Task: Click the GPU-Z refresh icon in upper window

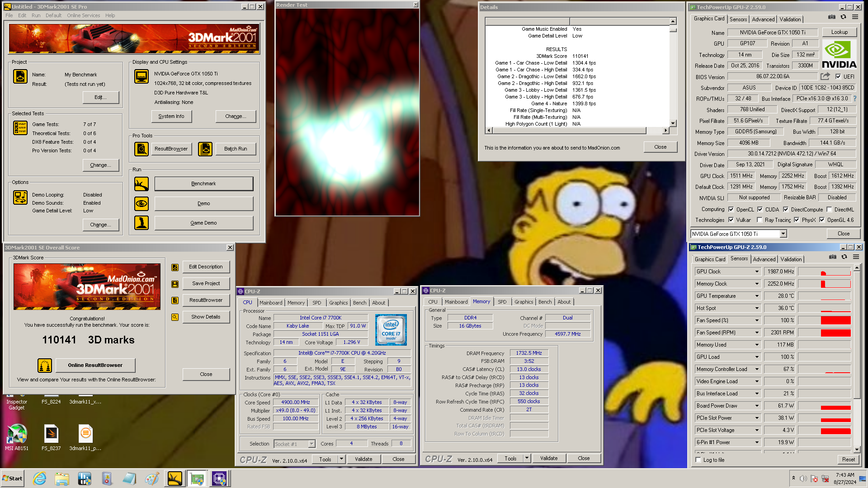Action: (843, 17)
